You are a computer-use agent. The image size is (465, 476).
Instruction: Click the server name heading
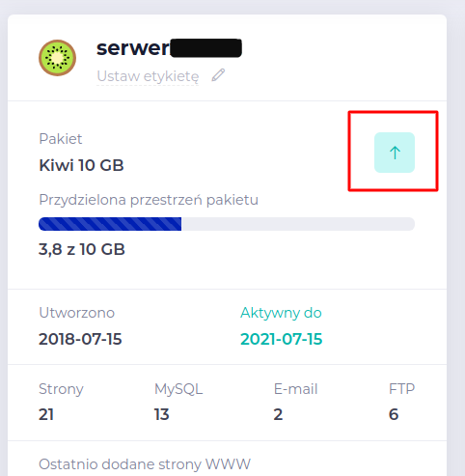click(169, 48)
